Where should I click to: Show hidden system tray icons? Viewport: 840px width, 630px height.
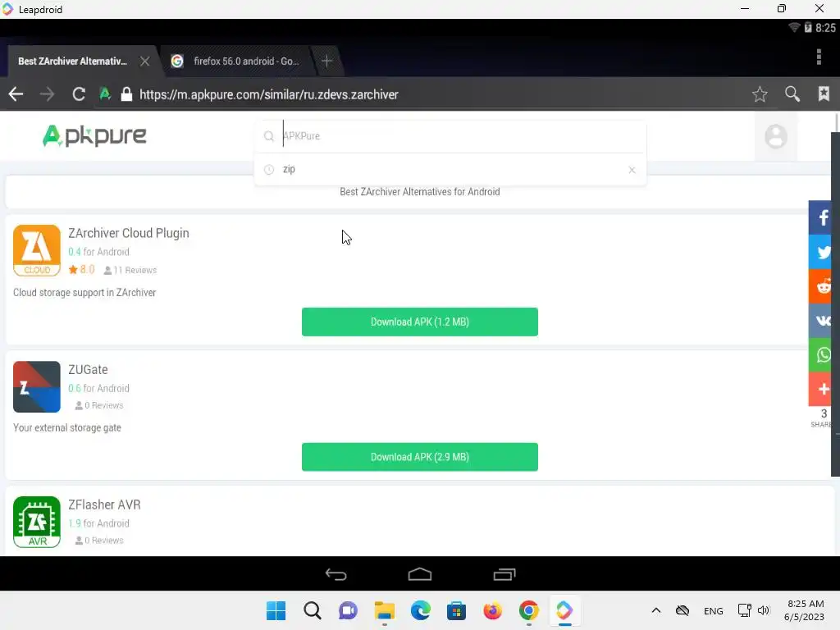click(655, 610)
